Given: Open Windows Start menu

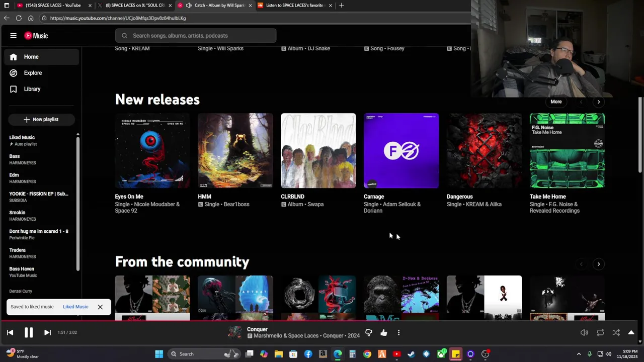Looking at the screenshot, I should click(159, 354).
